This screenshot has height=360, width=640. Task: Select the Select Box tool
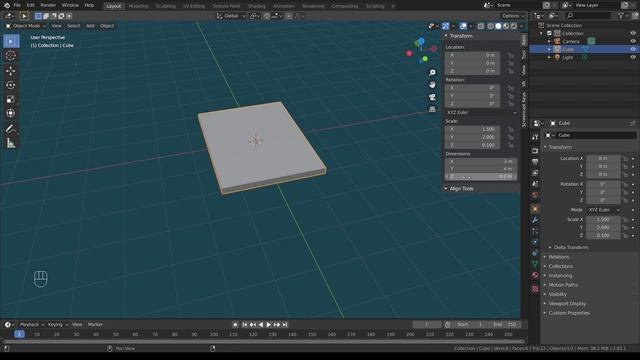click(x=11, y=41)
